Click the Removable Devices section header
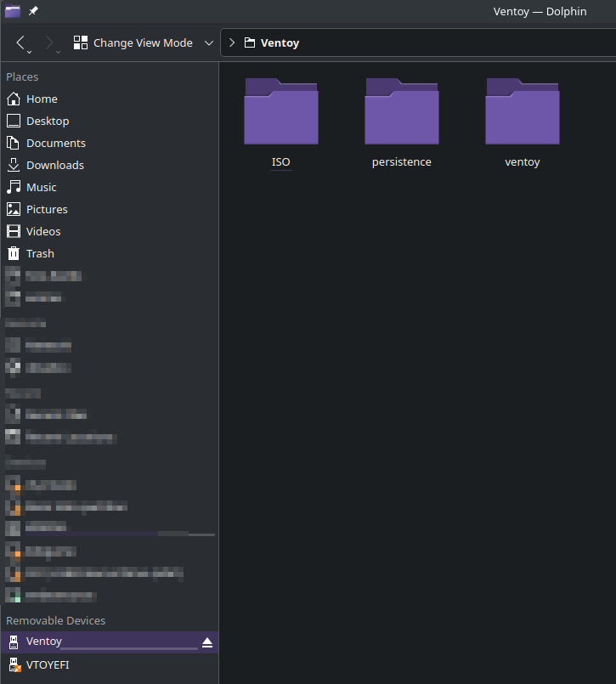The width and height of the screenshot is (616, 684). click(x=56, y=620)
